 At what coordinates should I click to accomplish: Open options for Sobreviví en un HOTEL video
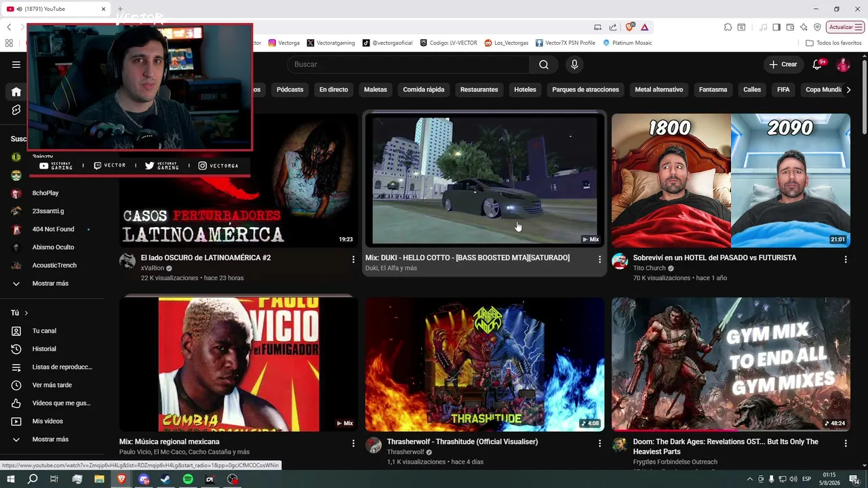click(x=846, y=260)
